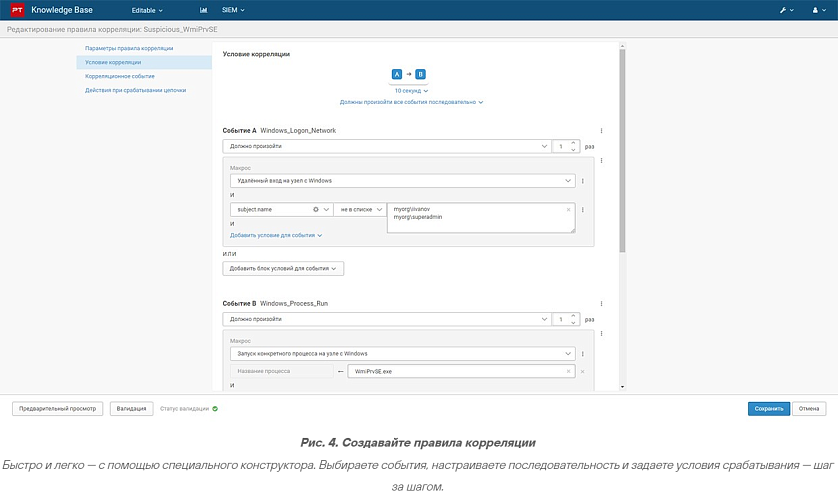Open the Editable dropdown in header
Image resolution: width=838 pixels, height=500 pixels.
(x=147, y=10)
